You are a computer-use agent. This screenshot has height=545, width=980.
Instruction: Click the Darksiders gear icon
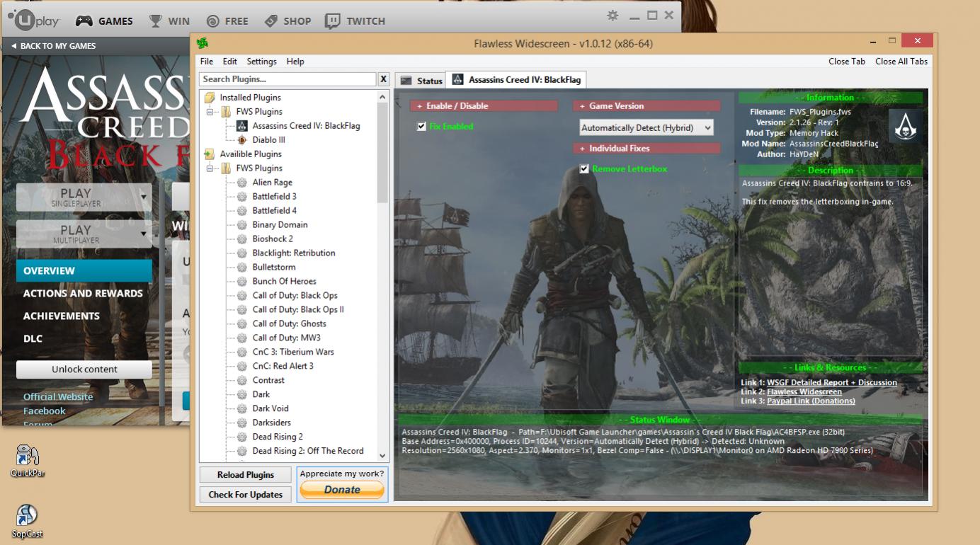(241, 423)
